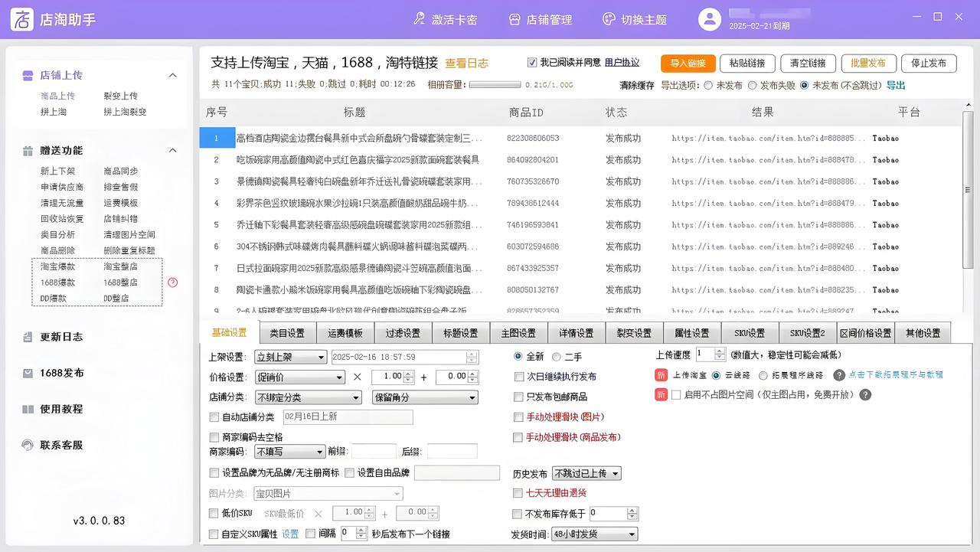Click the 激活卡密 key icon
Viewport: 980px width, 552px height.
pyautogui.click(x=419, y=19)
